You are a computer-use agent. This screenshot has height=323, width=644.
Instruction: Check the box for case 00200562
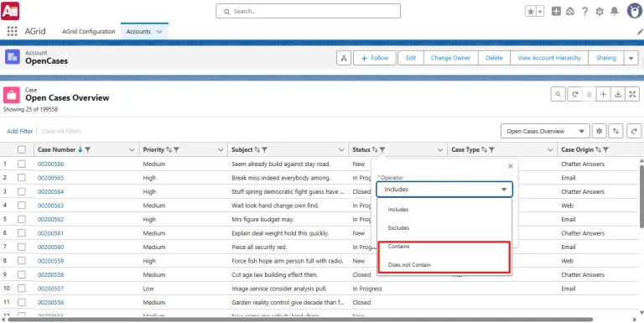22,220
